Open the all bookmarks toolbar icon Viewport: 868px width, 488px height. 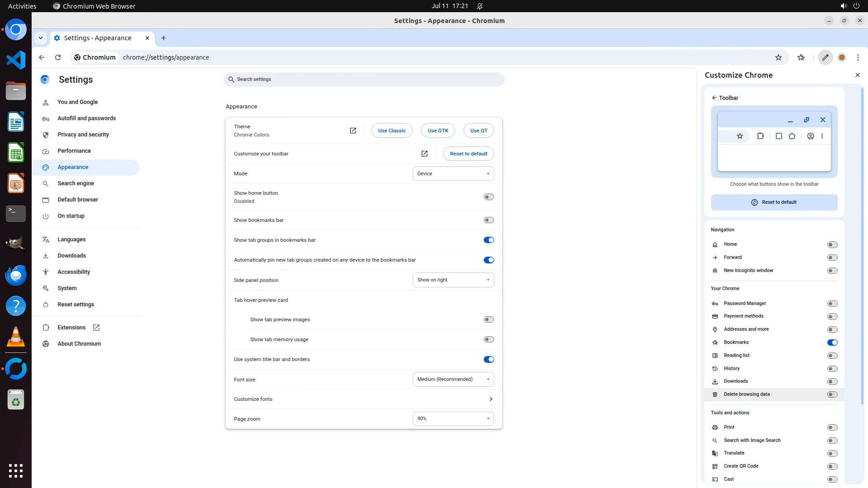click(801, 57)
